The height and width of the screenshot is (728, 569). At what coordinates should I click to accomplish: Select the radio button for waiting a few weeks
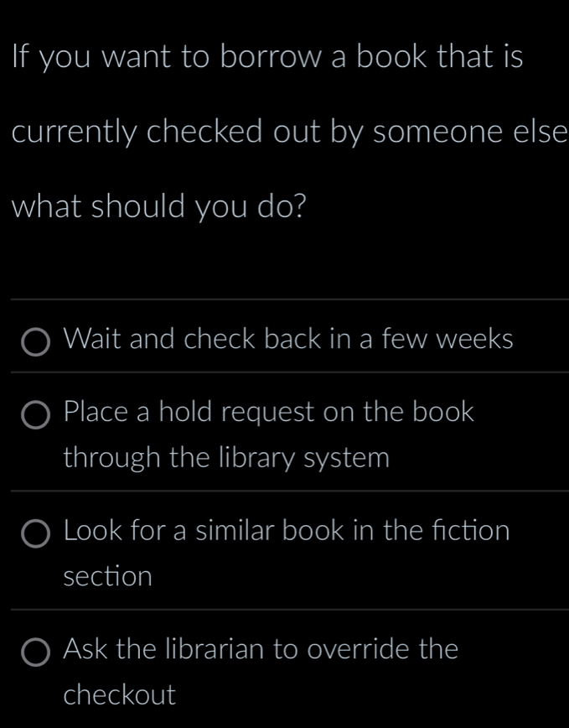click(x=35, y=342)
